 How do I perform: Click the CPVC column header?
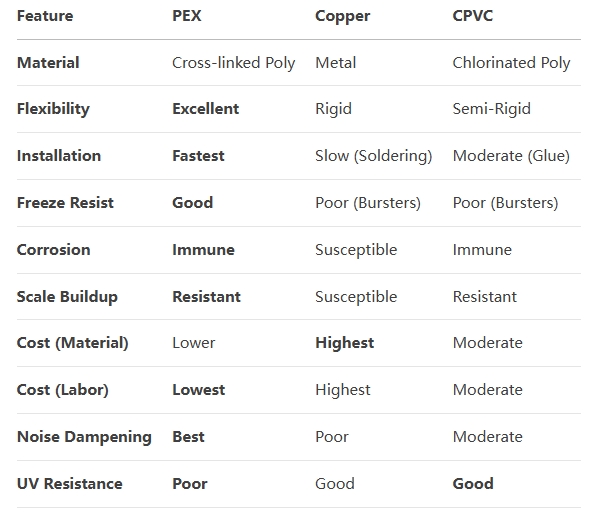472,16
